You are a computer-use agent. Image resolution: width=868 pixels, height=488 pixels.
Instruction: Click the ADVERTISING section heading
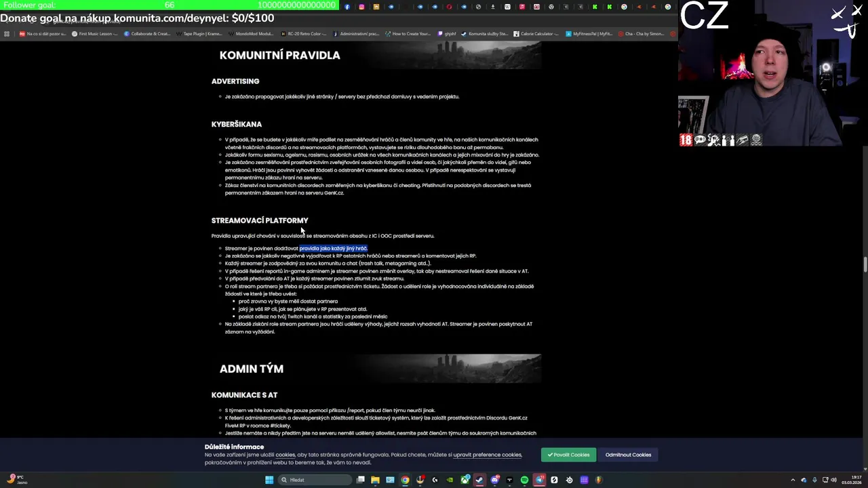(235, 81)
